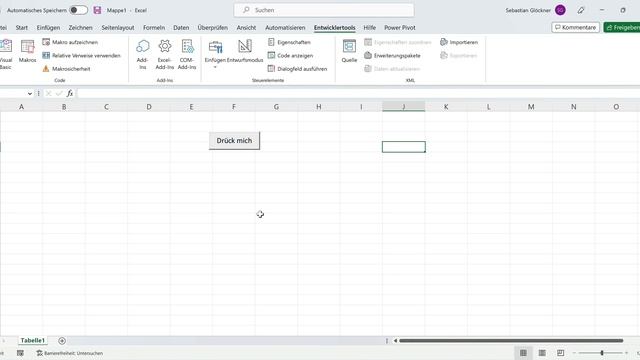Click the macro record status bar icon

pyautogui.click(x=20, y=353)
